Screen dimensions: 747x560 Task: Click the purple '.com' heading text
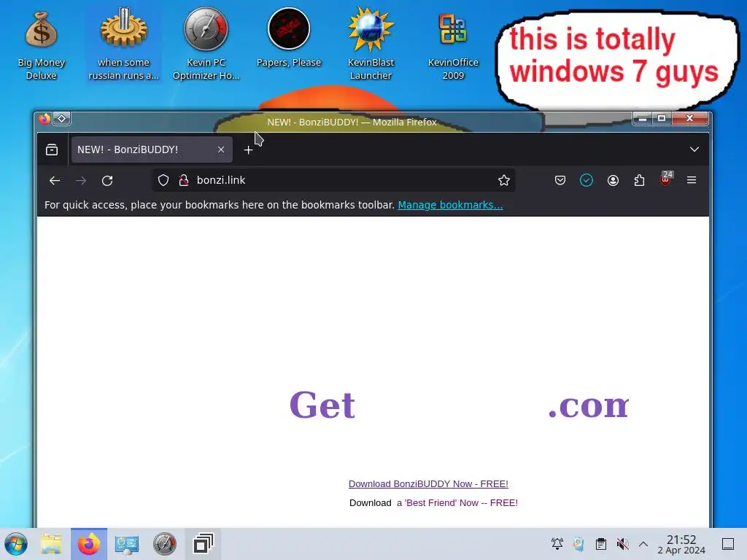click(x=589, y=405)
